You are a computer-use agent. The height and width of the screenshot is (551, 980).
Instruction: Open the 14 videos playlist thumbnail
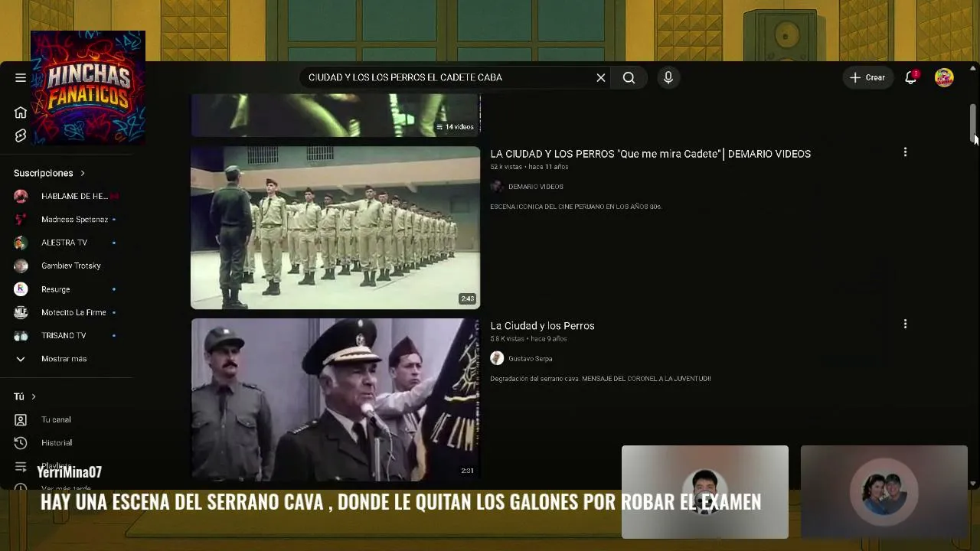[x=335, y=116]
